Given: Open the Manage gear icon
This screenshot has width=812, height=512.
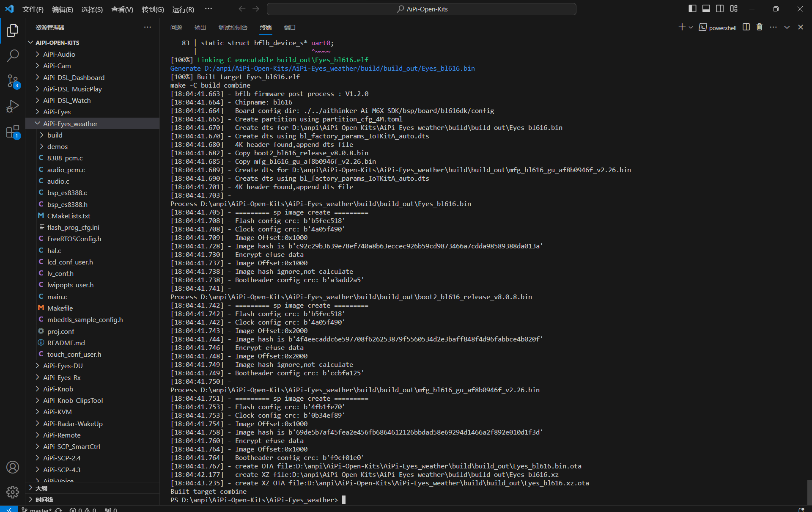Looking at the screenshot, I should tap(13, 492).
